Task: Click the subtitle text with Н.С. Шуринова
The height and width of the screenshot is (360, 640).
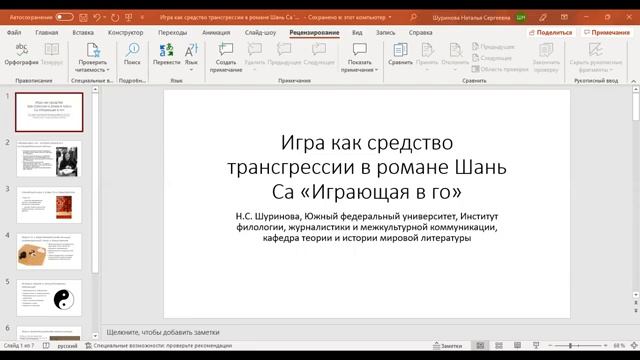Action: tap(367, 227)
